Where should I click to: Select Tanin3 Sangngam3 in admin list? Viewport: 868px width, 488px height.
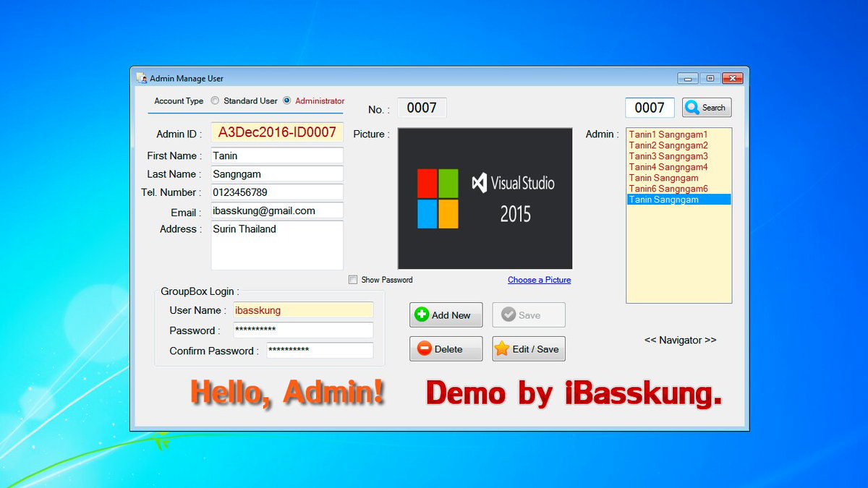[678, 156]
